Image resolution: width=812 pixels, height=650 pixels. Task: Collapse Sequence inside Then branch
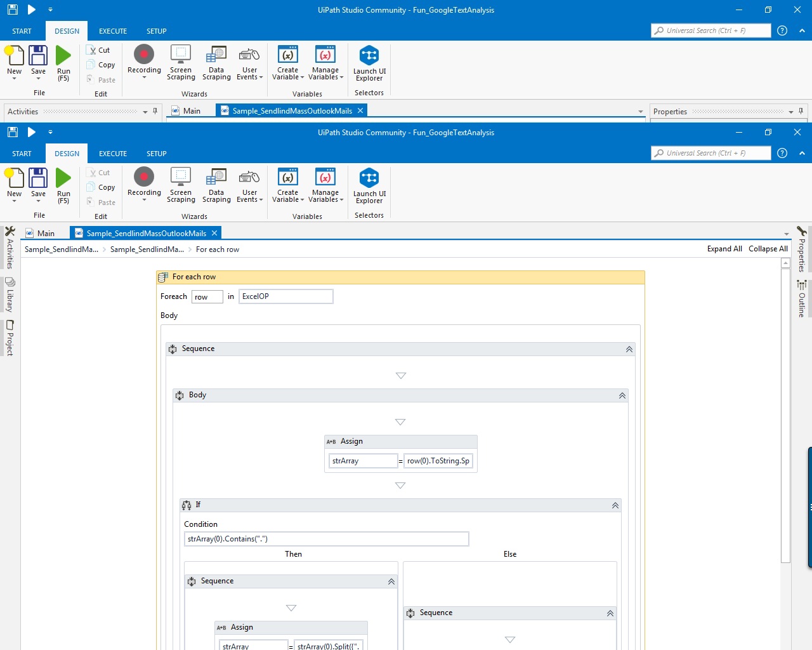391,581
